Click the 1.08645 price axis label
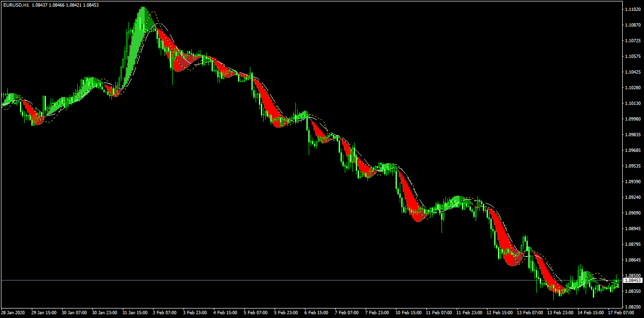 point(634,260)
